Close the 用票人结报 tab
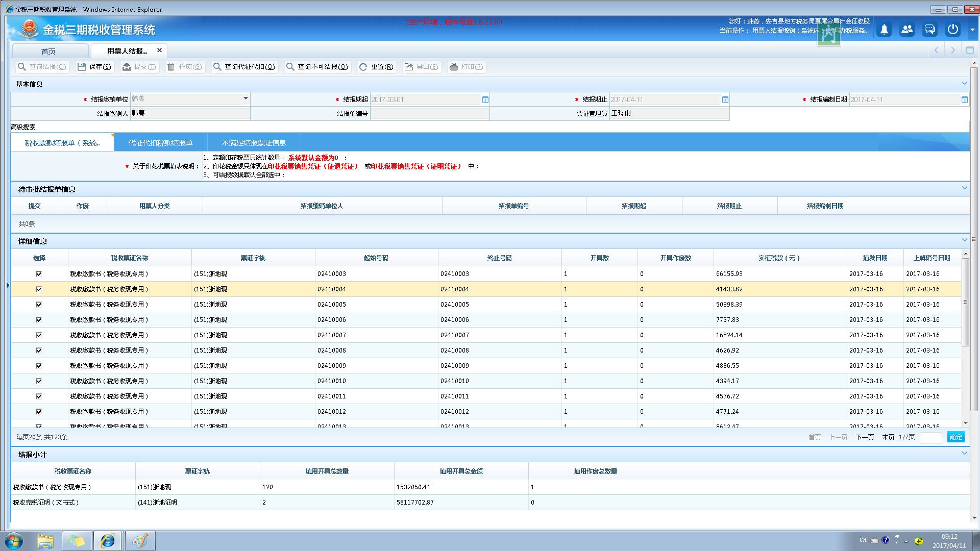The height and width of the screenshot is (551, 980). (x=159, y=51)
